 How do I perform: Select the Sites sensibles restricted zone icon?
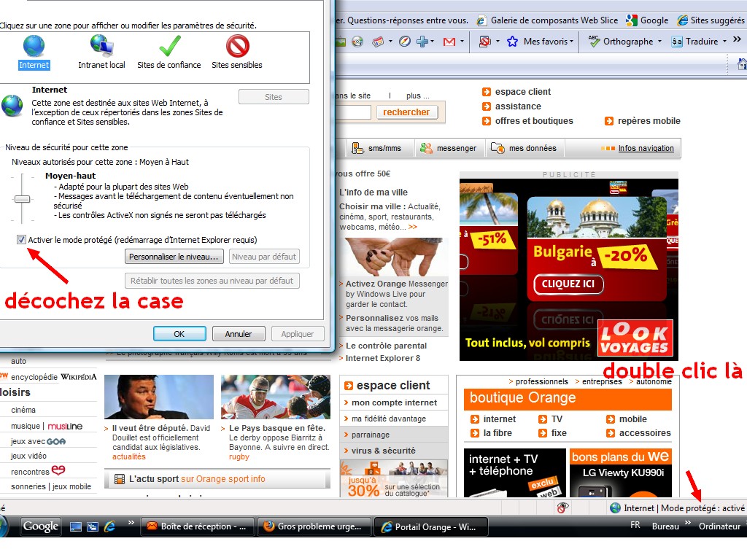[237, 46]
